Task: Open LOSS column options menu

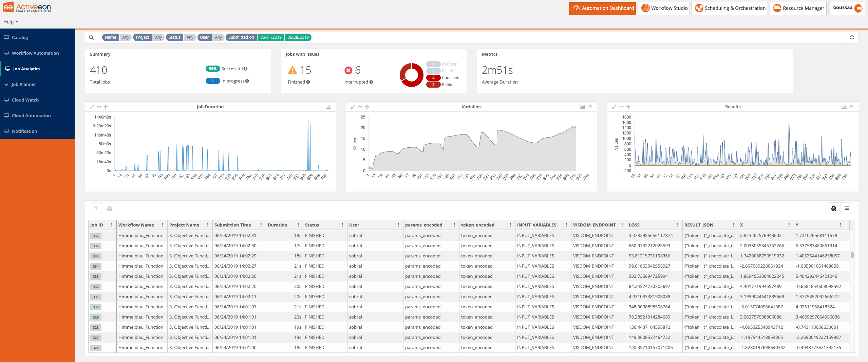Action: click(678, 225)
